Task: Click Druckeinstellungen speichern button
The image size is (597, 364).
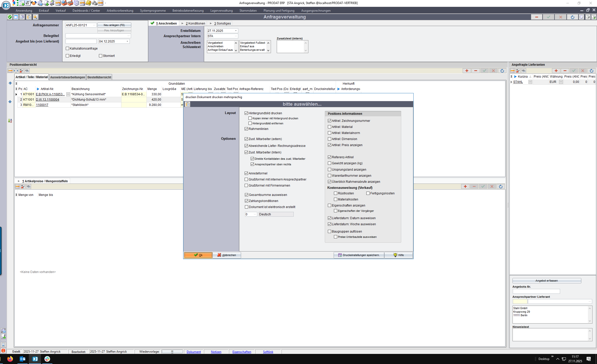Action: [359, 255]
